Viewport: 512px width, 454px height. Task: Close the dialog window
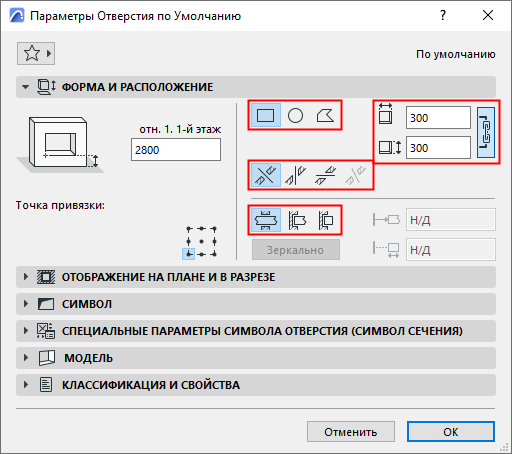click(x=488, y=15)
